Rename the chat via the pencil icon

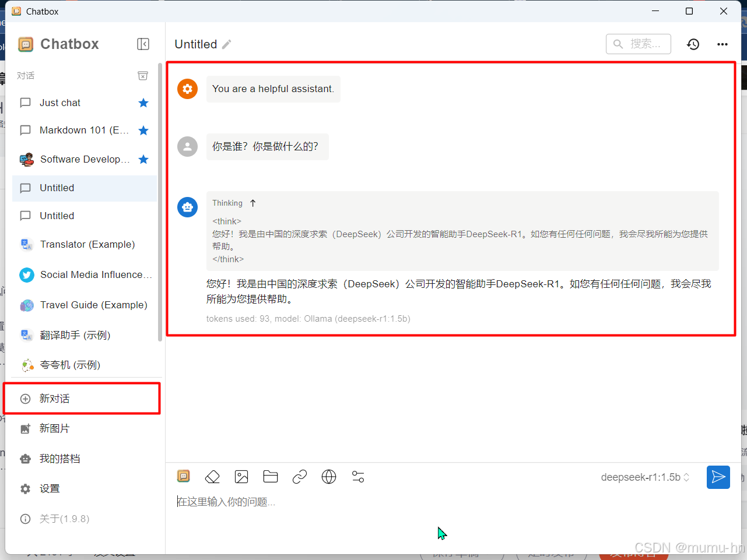tap(227, 44)
